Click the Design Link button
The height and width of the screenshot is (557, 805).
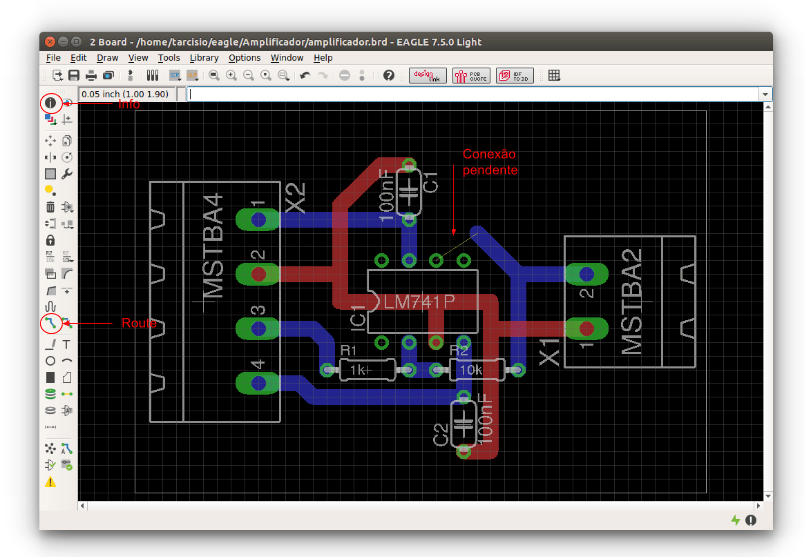[428, 75]
